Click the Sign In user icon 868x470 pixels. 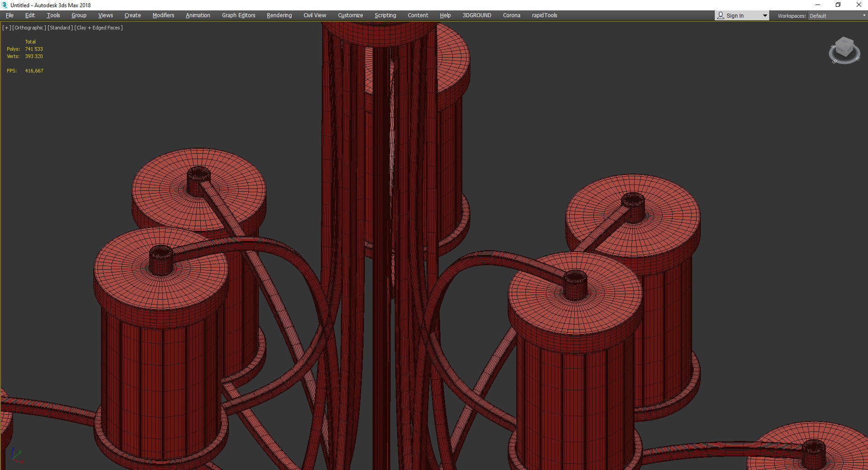721,15
